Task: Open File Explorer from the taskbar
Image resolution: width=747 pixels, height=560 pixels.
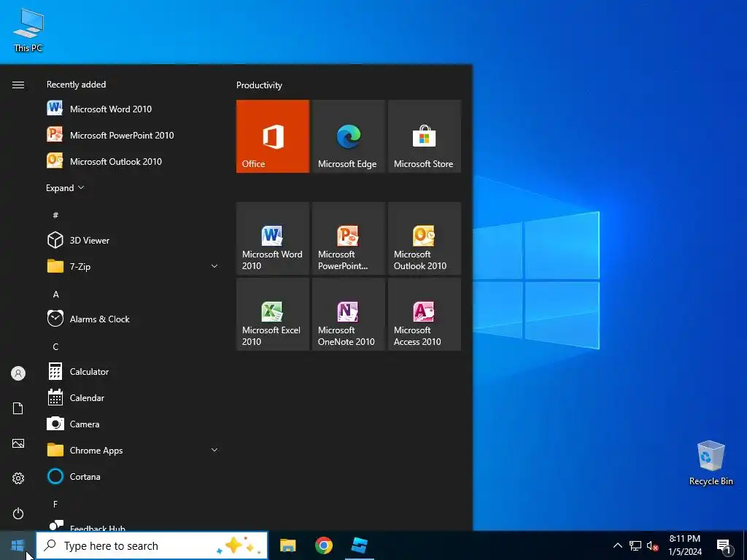Action: point(287,545)
